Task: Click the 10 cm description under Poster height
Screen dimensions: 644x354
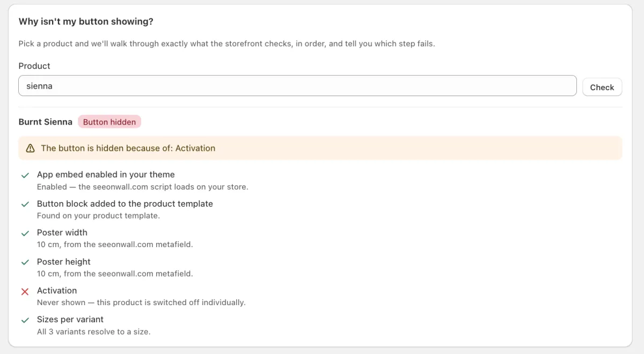Action: [115, 273]
